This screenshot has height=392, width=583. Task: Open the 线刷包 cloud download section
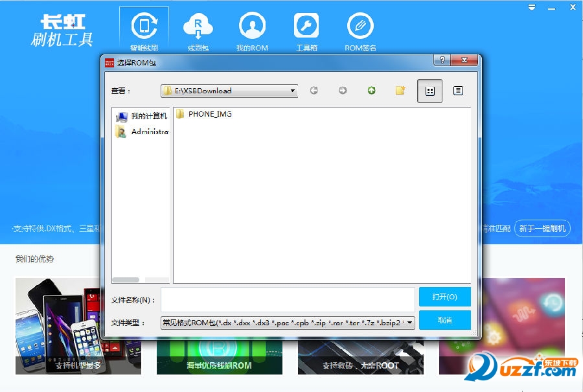[x=198, y=30]
